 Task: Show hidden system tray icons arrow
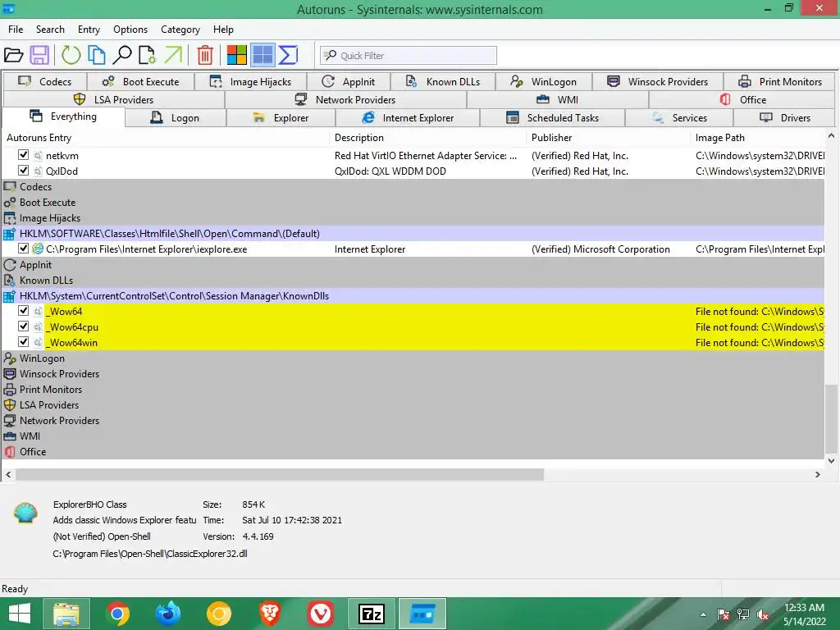click(703, 614)
